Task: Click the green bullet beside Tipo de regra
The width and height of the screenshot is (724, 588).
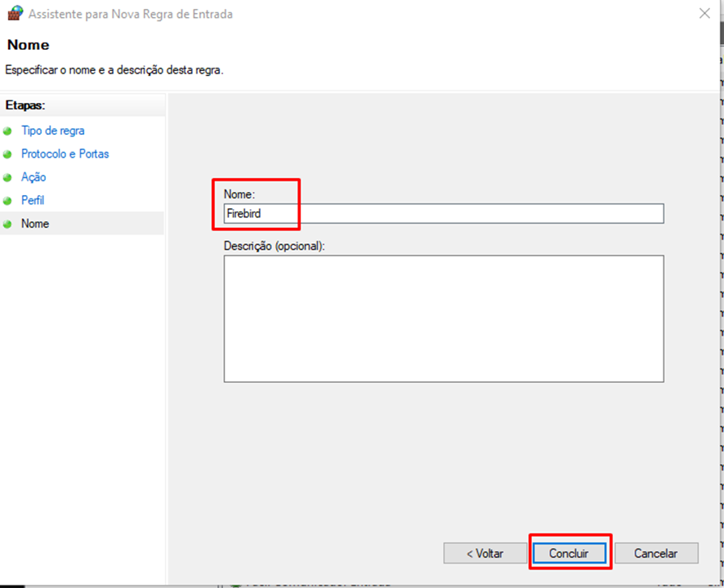Action: [x=7, y=131]
